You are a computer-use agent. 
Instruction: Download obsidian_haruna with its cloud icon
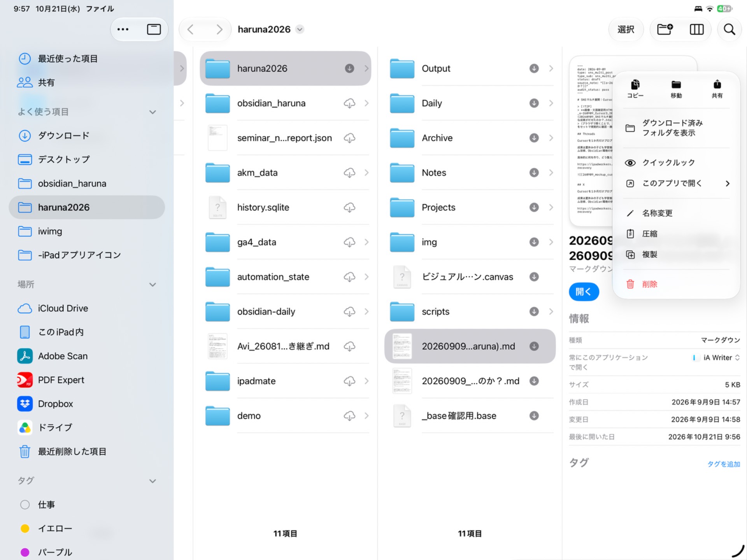pos(349,103)
